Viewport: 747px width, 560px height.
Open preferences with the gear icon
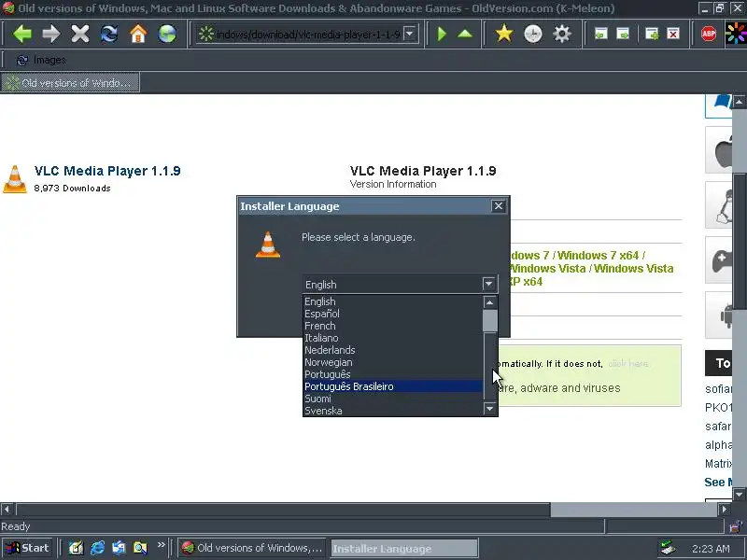pos(562,34)
